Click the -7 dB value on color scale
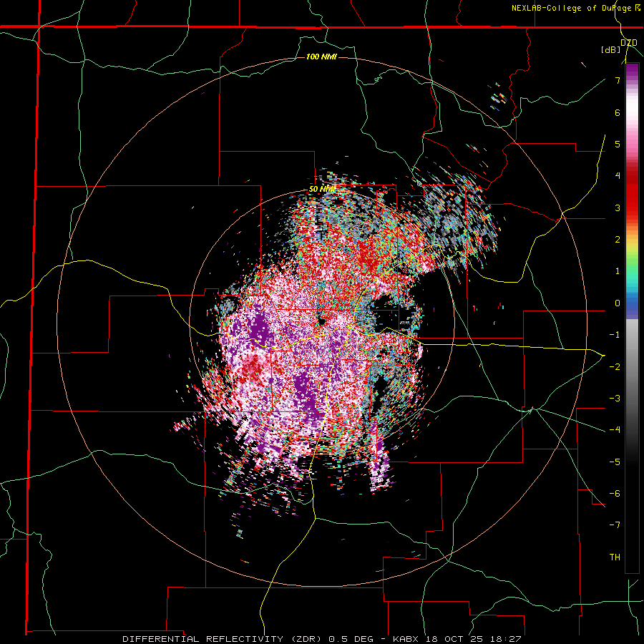 [x=615, y=525]
